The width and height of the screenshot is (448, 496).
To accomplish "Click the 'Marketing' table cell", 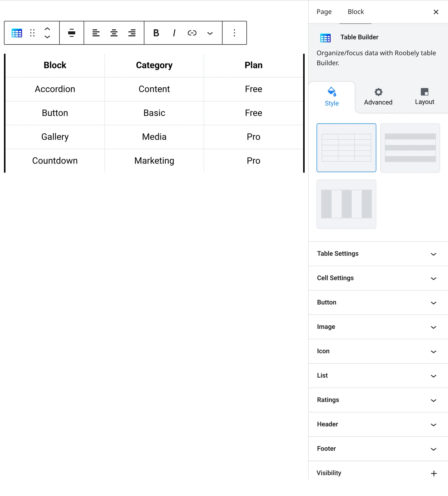I will coord(154,161).
